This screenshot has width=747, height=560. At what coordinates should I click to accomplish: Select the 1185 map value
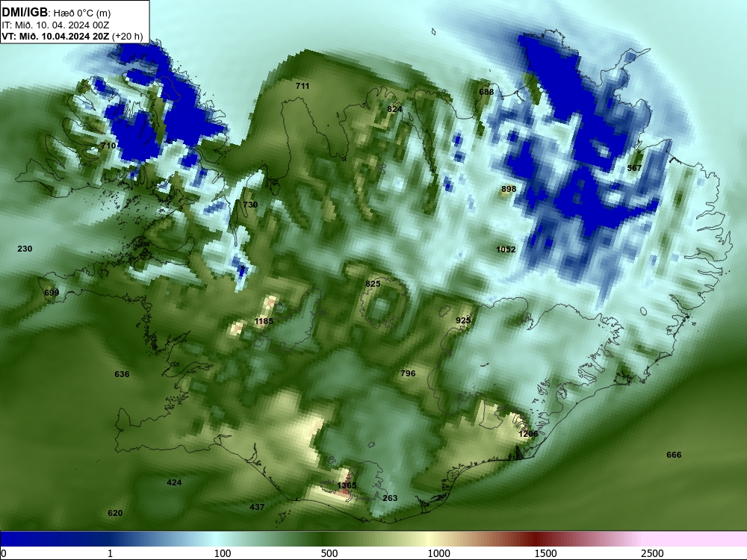point(264,321)
